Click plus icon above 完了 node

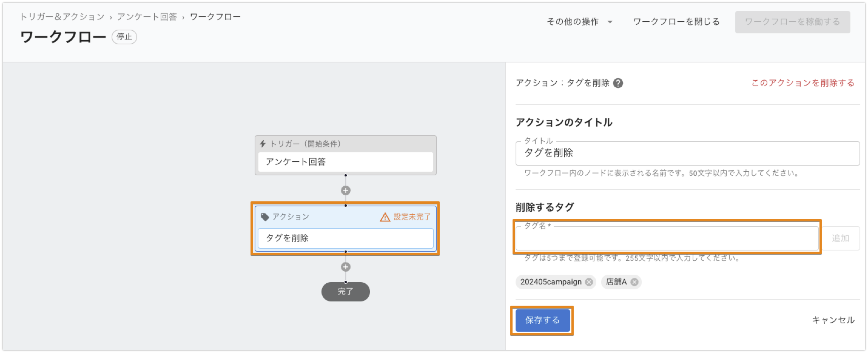(345, 267)
